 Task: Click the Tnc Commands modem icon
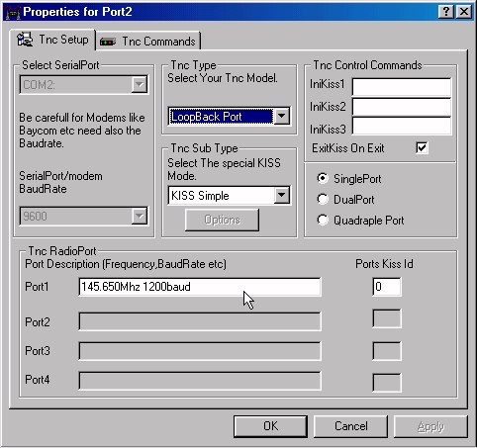coord(108,42)
